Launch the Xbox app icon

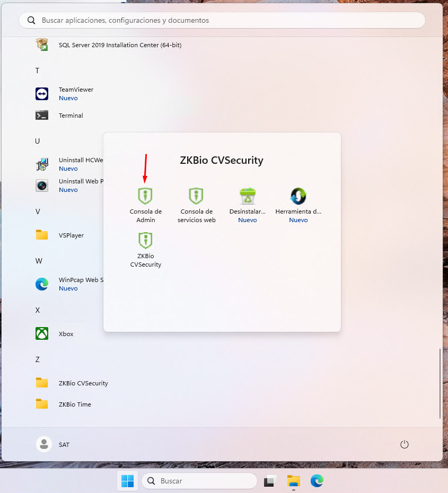42,333
